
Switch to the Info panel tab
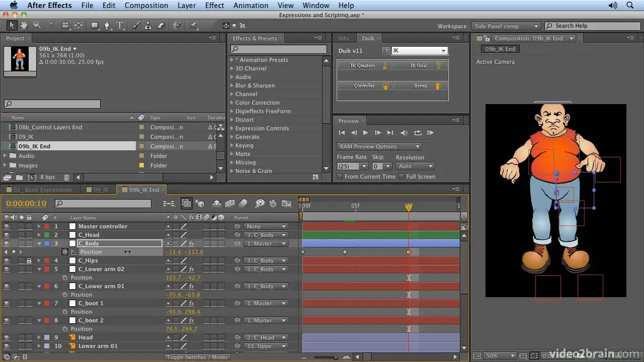pyautogui.click(x=344, y=38)
